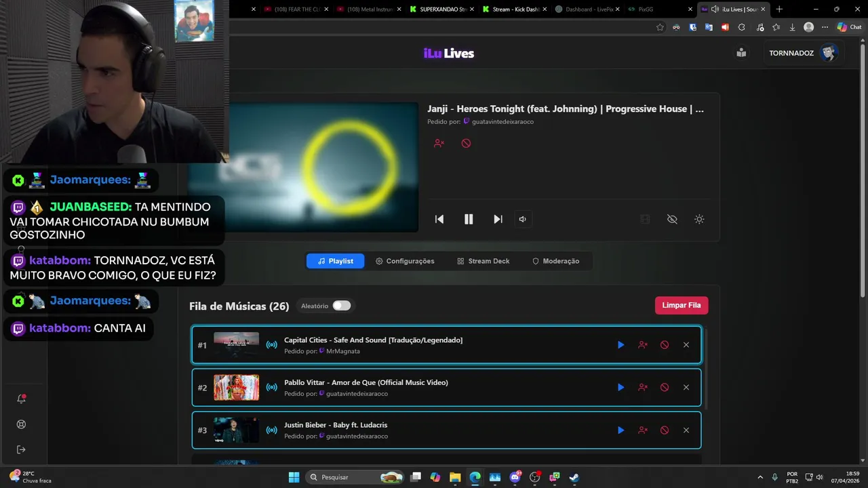The image size is (868, 488).
Task: Open Steam from the taskbar
Action: (x=574, y=477)
